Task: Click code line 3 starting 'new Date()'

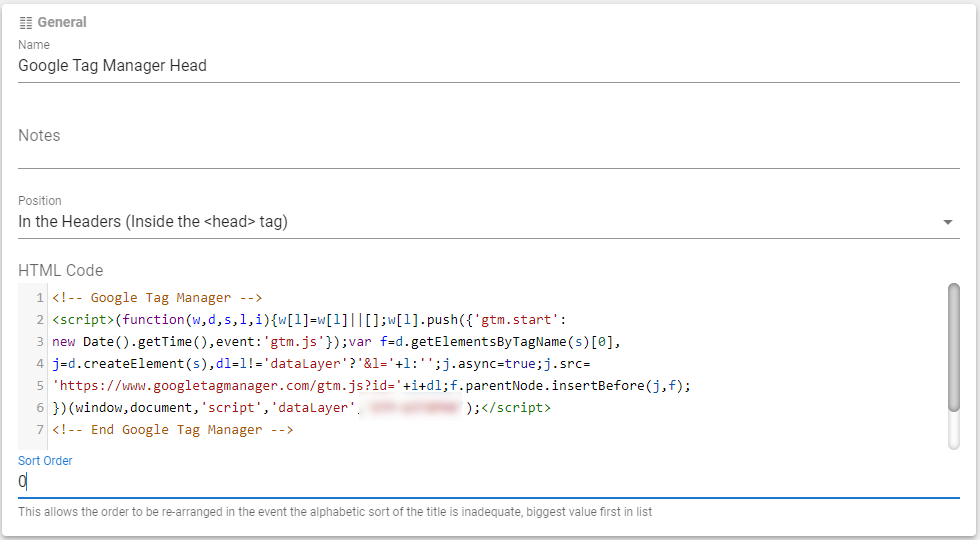Action: coord(336,342)
